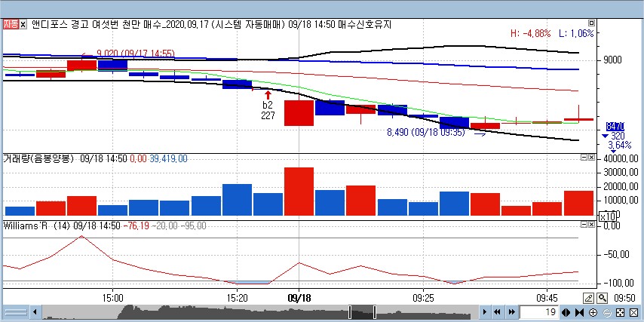Collapse the Williams'R indicator pane

pos(584,225)
